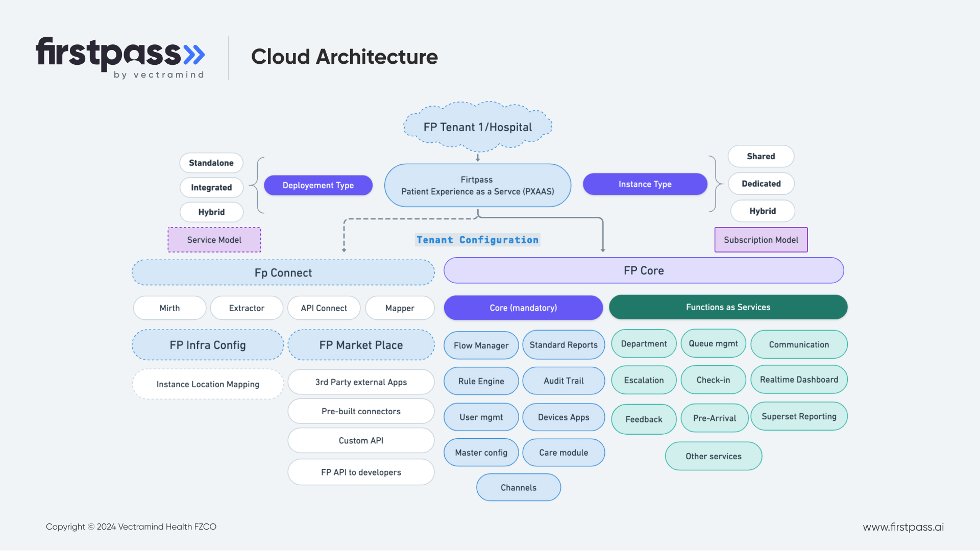Click the Flow Manager node

pos(481,345)
